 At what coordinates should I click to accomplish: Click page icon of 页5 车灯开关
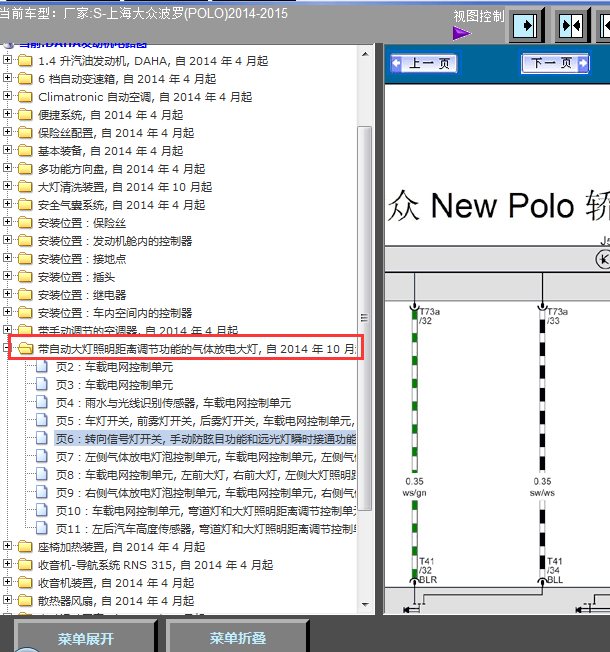point(42,420)
